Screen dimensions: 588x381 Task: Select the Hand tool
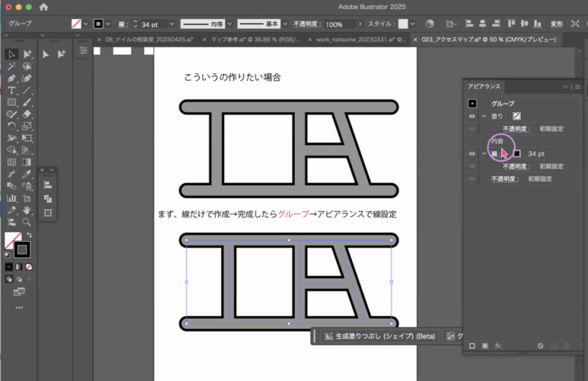26,210
